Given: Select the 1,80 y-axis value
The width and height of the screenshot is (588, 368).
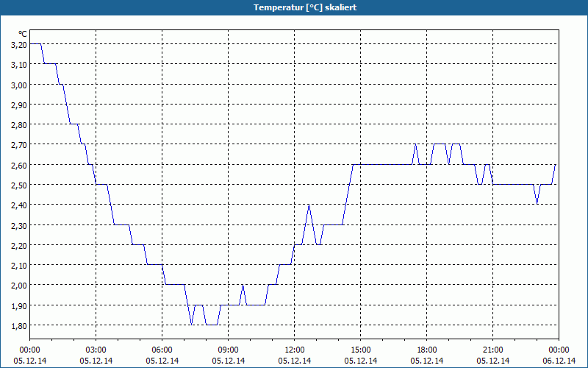Looking at the screenshot, I should pos(19,325).
